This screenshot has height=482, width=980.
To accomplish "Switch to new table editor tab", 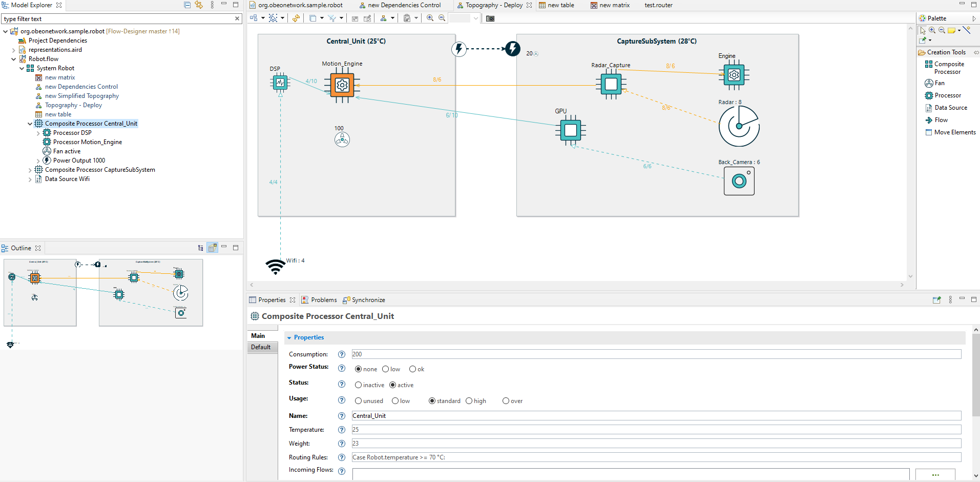I will click(556, 5).
